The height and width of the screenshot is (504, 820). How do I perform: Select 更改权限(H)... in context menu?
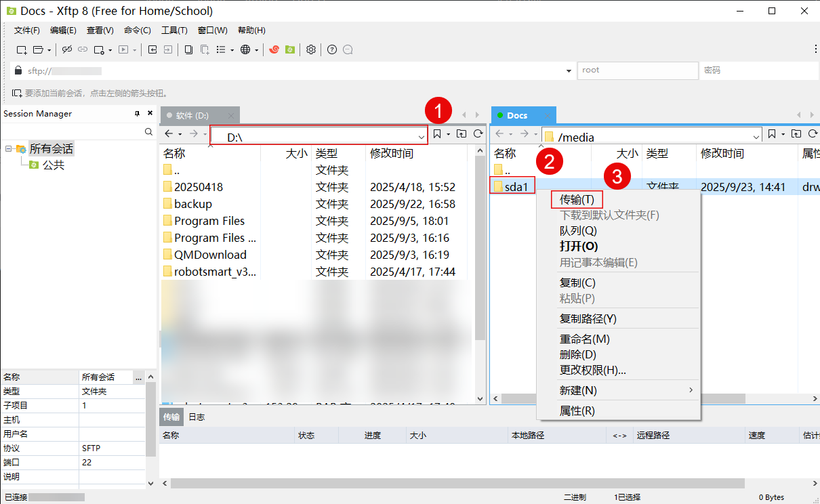click(x=592, y=370)
